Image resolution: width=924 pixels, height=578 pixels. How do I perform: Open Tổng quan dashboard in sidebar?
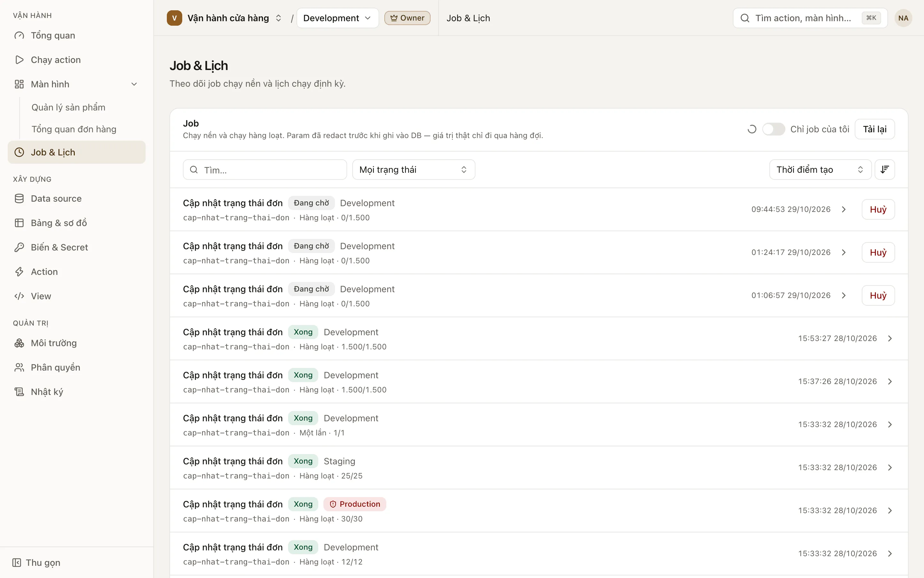click(76, 36)
